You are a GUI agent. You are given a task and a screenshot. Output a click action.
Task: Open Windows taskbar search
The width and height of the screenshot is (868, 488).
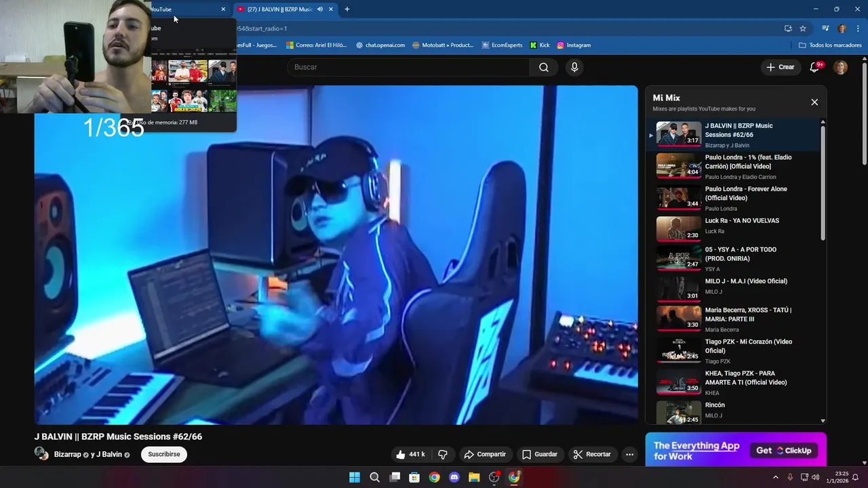click(374, 477)
